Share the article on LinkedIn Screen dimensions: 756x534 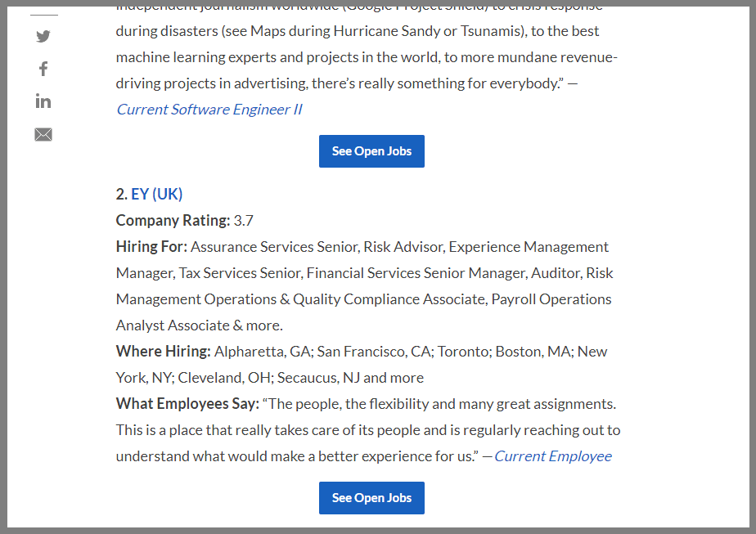pyautogui.click(x=43, y=101)
